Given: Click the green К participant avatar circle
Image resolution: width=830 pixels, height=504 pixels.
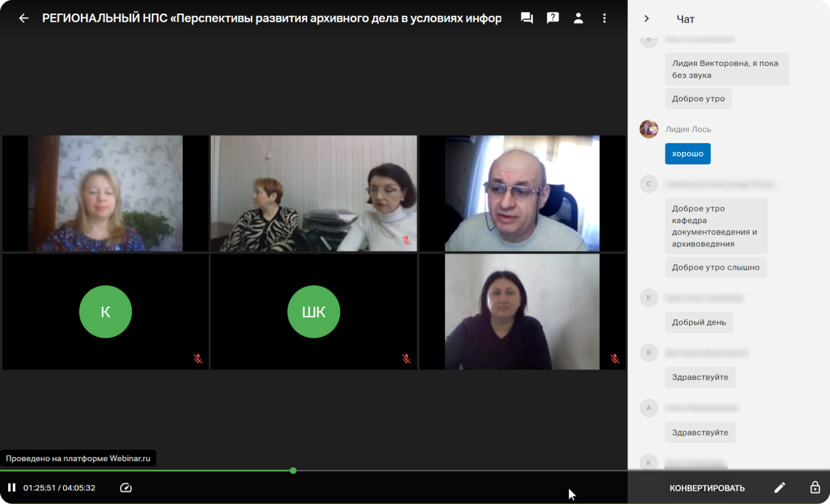Looking at the screenshot, I should (x=105, y=312).
